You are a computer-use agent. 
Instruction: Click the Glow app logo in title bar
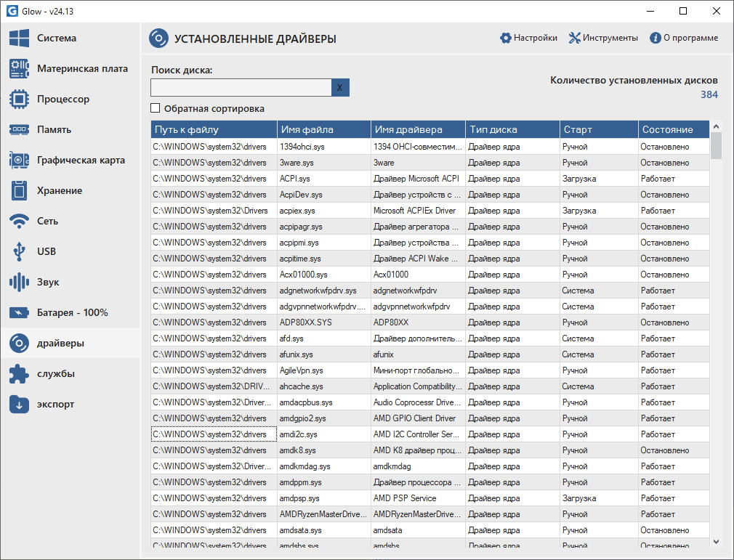(x=12, y=11)
